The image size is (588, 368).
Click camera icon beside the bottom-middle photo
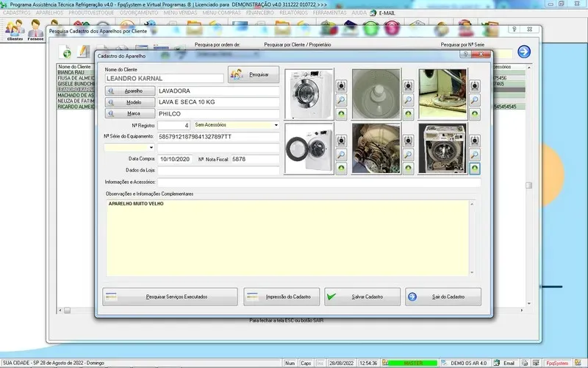(409, 141)
